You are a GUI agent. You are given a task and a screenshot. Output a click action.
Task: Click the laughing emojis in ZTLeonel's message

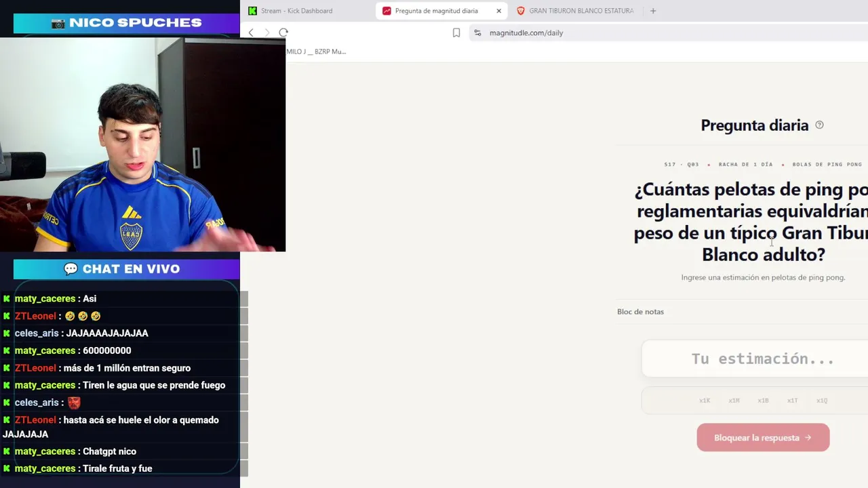coord(83,317)
